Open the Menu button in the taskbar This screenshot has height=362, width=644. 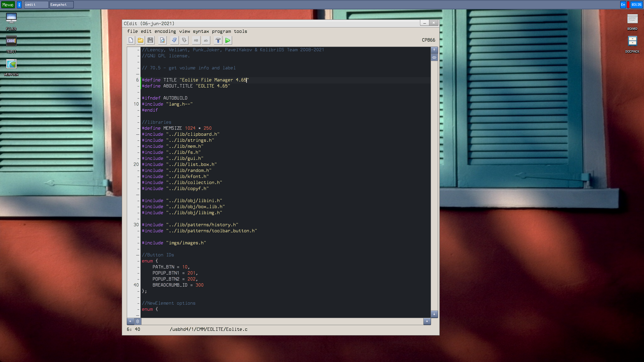click(8, 5)
